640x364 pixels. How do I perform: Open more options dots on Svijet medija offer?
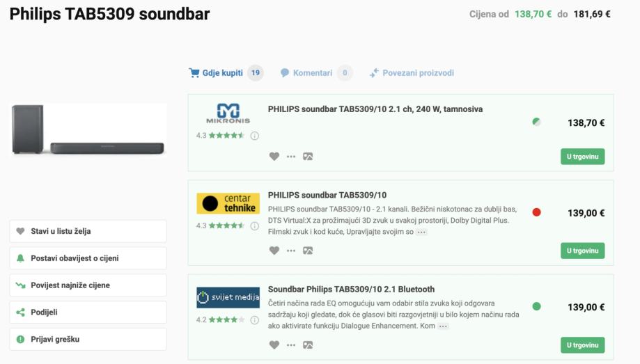tap(291, 345)
